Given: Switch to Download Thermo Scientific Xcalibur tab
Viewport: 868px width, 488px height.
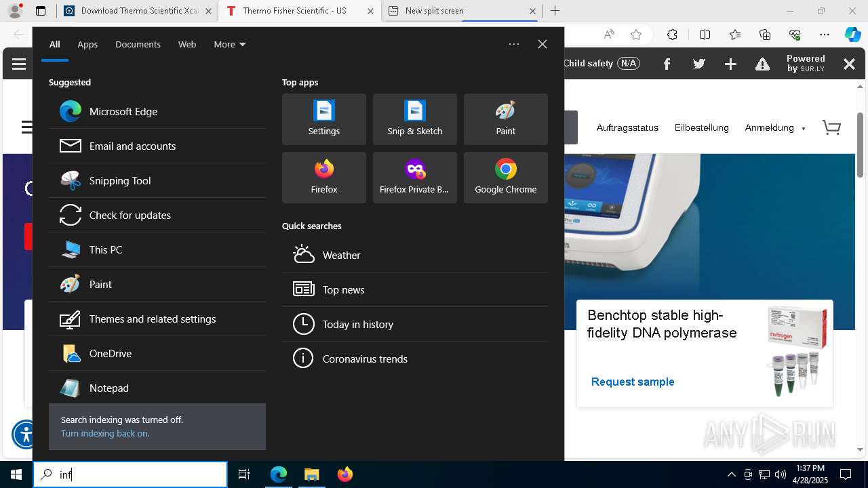Looking at the screenshot, I should (138, 11).
